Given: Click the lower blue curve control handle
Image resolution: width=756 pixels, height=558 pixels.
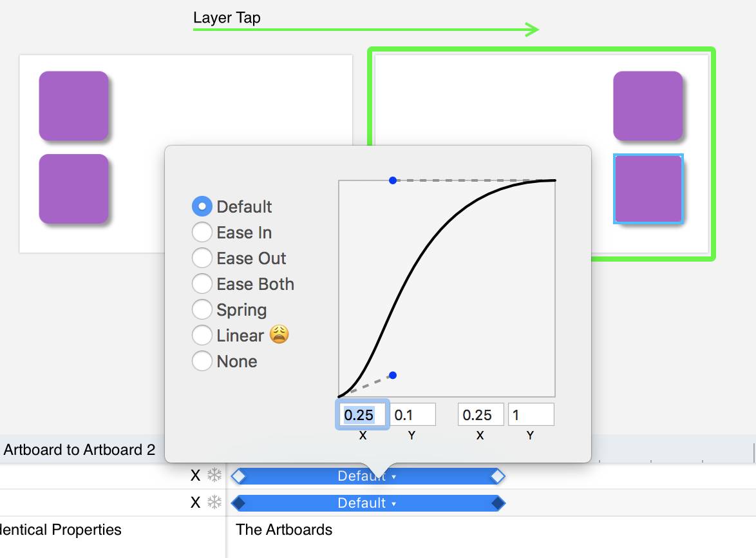Looking at the screenshot, I should click(x=393, y=375).
